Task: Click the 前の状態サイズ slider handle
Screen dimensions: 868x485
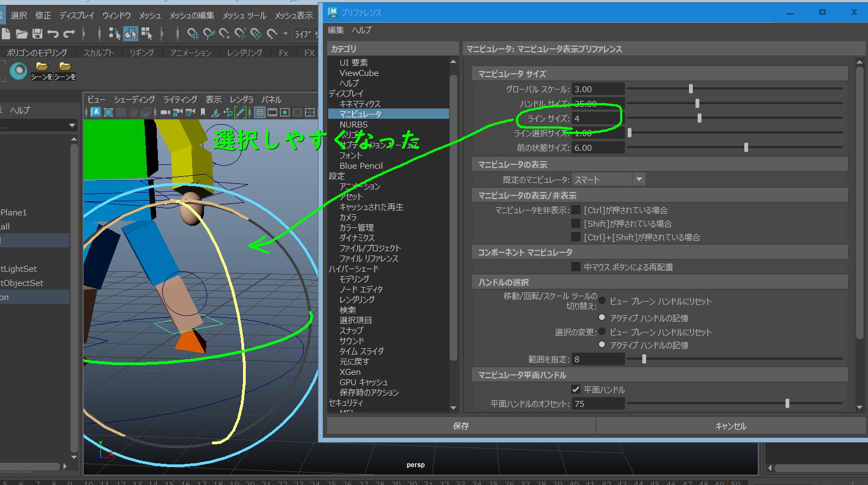Action: tap(746, 147)
